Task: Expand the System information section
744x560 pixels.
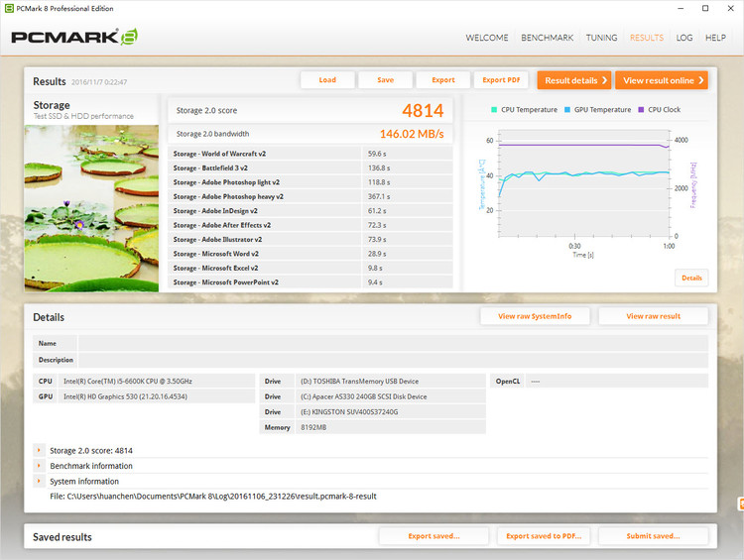Action: pyautogui.click(x=39, y=482)
